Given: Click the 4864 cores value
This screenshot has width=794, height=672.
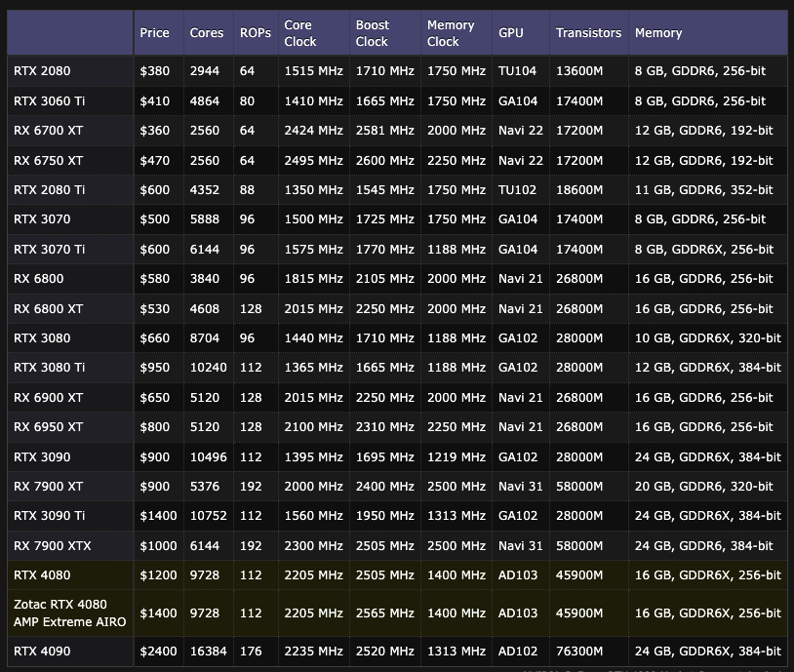Looking at the screenshot, I should [205, 100].
